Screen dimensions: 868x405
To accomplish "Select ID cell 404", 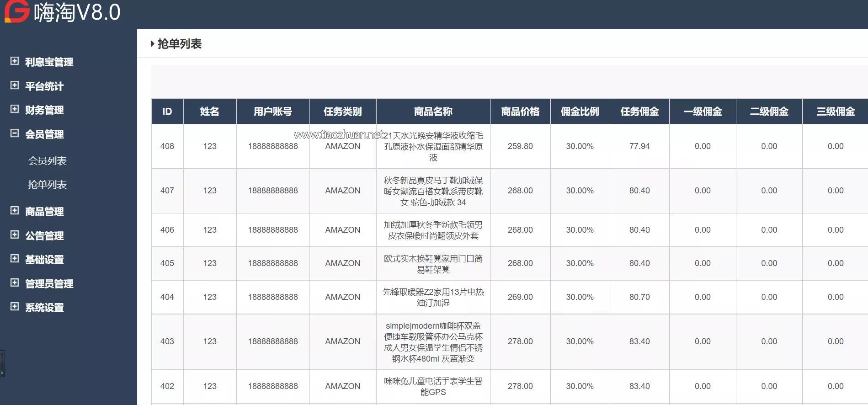I will click(167, 297).
